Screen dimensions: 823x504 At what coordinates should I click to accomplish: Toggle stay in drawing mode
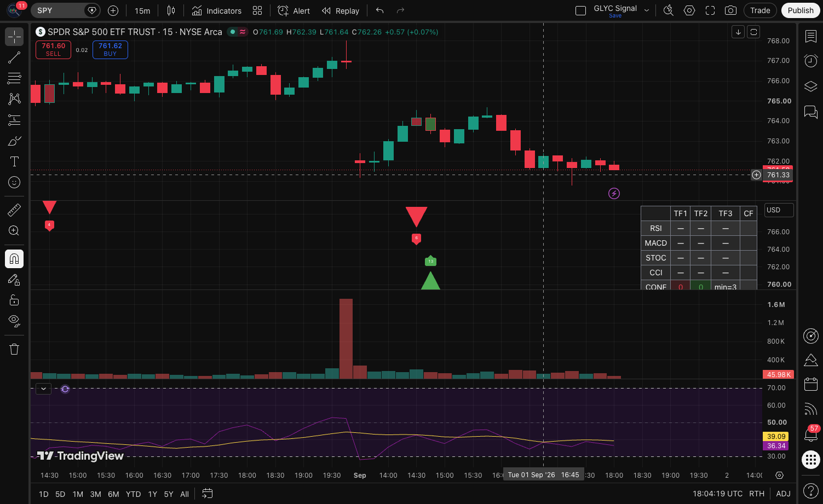pos(14,280)
